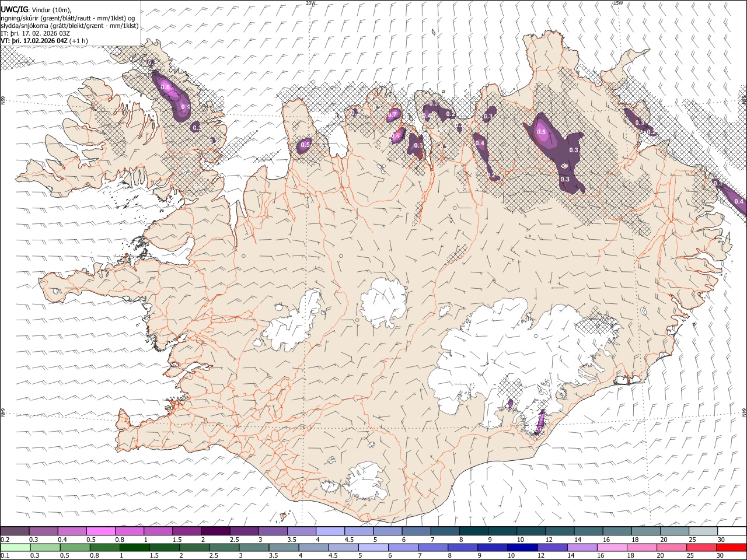Viewport: 747px width, 560px height.
Task: Pick the darkest purple 2 swatch in the upper scale
Action: tap(215, 531)
